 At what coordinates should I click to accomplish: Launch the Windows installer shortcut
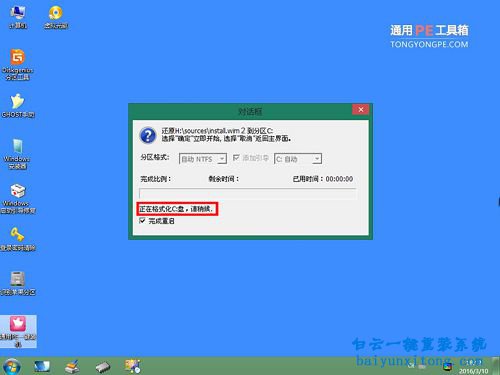(17, 154)
